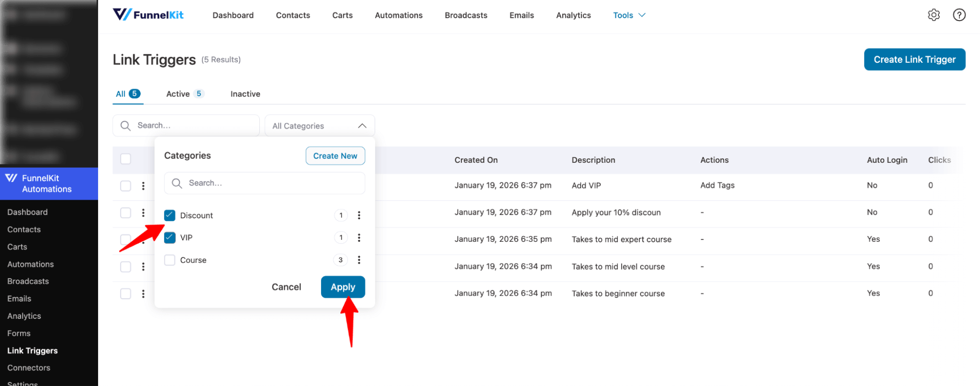
Task: Click the 'January 19, 2026 6:35 pm' date
Action: coord(503,239)
